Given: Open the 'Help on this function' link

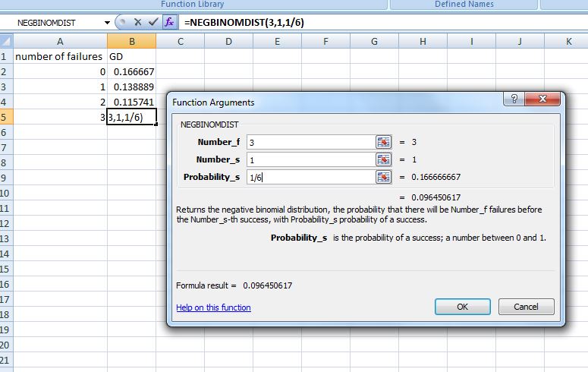Looking at the screenshot, I should click(x=213, y=307).
